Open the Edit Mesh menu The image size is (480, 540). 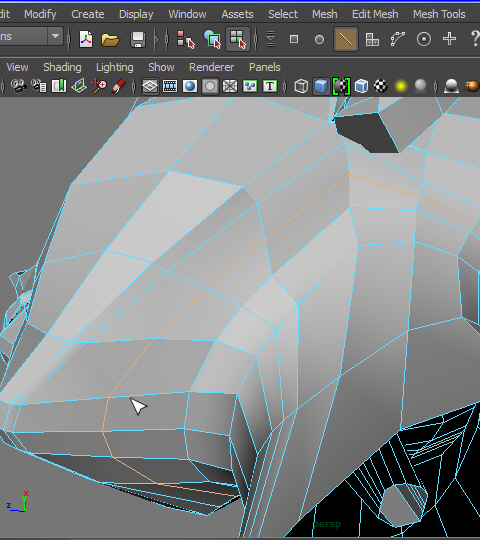[x=375, y=14]
